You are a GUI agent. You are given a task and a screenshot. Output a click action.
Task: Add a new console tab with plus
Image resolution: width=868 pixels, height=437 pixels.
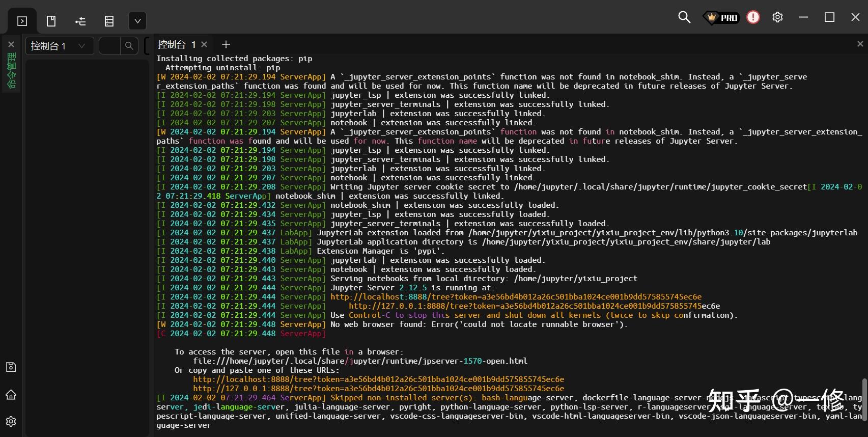(x=226, y=45)
